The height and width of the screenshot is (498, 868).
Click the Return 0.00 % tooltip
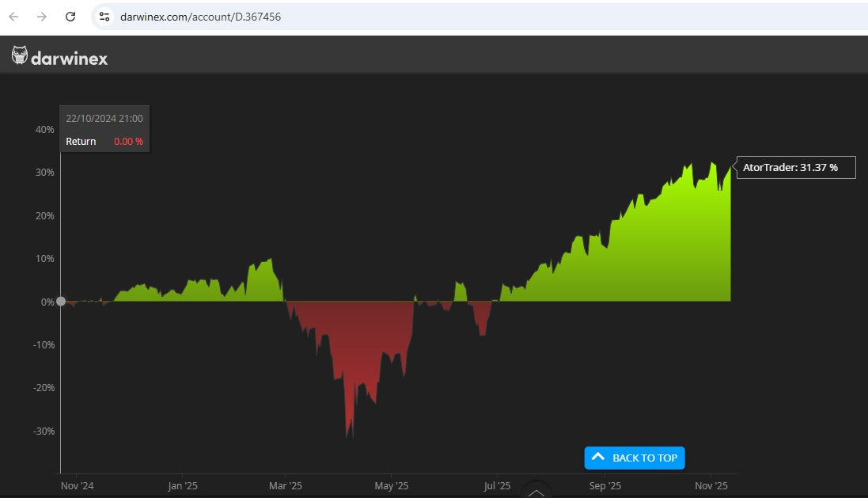pyautogui.click(x=104, y=142)
